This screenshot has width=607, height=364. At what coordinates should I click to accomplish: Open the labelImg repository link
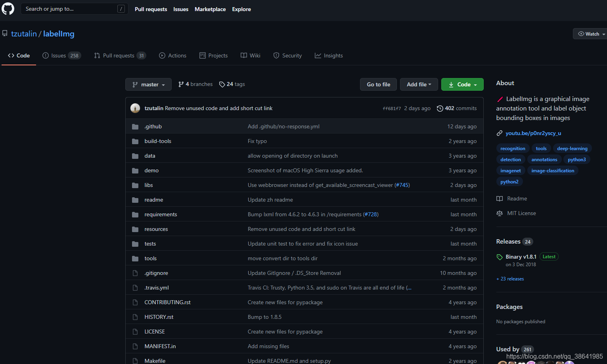(x=59, y=34)
